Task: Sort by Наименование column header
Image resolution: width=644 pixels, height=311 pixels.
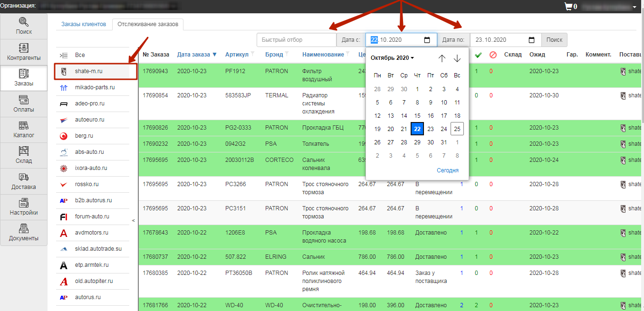Action: (x=323, y=55)
